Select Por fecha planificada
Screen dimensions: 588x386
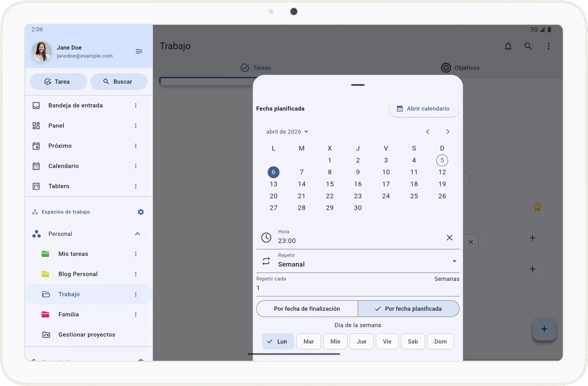coord(409,309)
